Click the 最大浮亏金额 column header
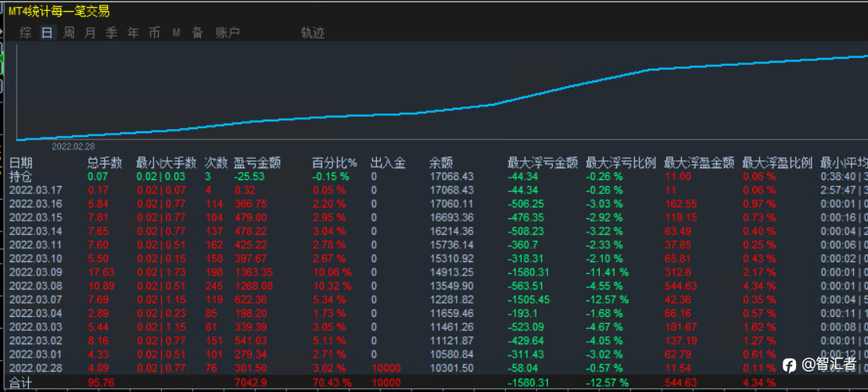Screen dimensions: 868x392 [543, 163]
